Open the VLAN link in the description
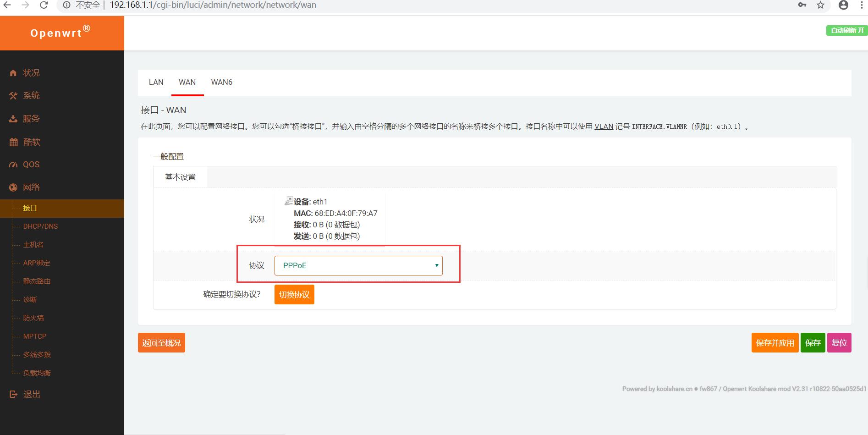This screenshot has height=435, width=868. [603, 127]
